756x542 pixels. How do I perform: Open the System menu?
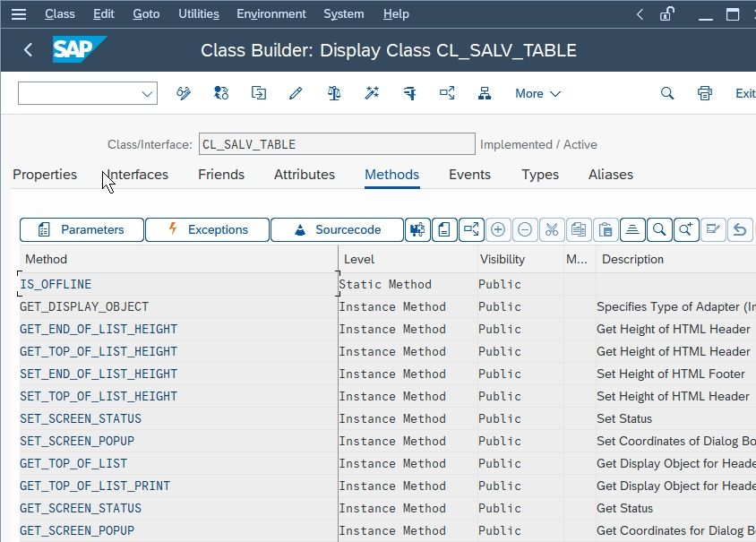344,14
